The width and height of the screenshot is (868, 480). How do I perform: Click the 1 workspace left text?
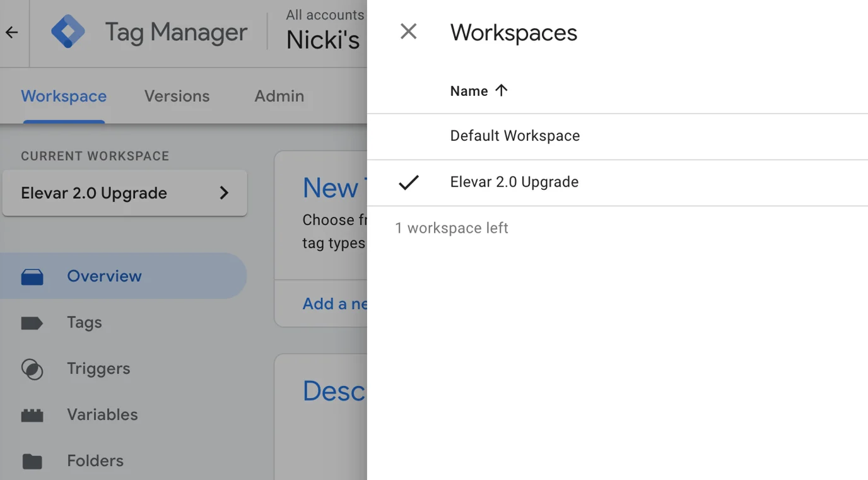click(452, 228)
